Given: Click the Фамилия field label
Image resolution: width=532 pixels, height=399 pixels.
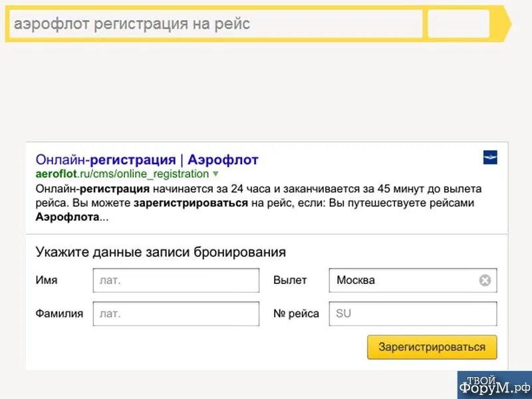Looking at the screenshot, I should coord(59,313).
